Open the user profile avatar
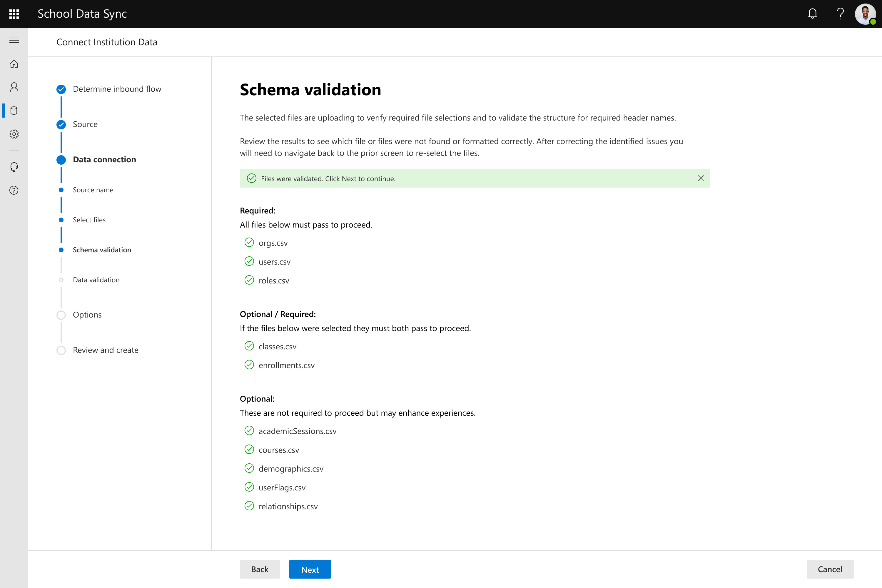 tap(865, 14)
